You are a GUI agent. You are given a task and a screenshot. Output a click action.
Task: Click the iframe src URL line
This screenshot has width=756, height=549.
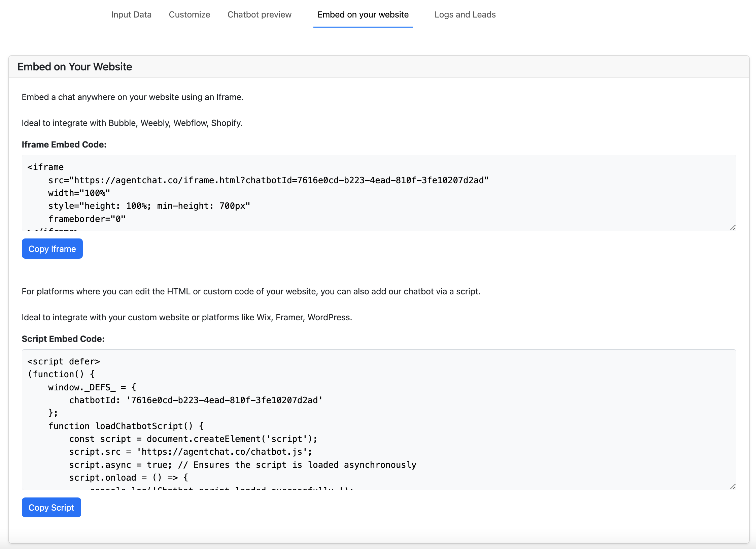click(x=268, y=180)
